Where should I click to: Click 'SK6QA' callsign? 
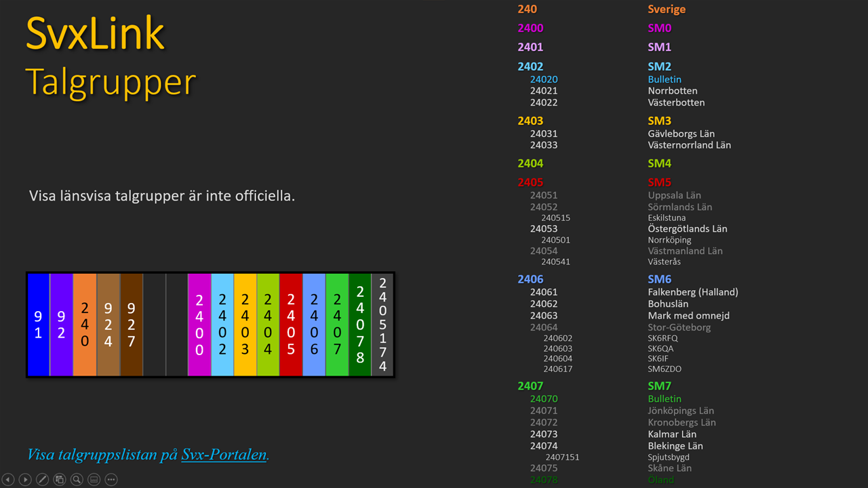[x=660, y=348]
